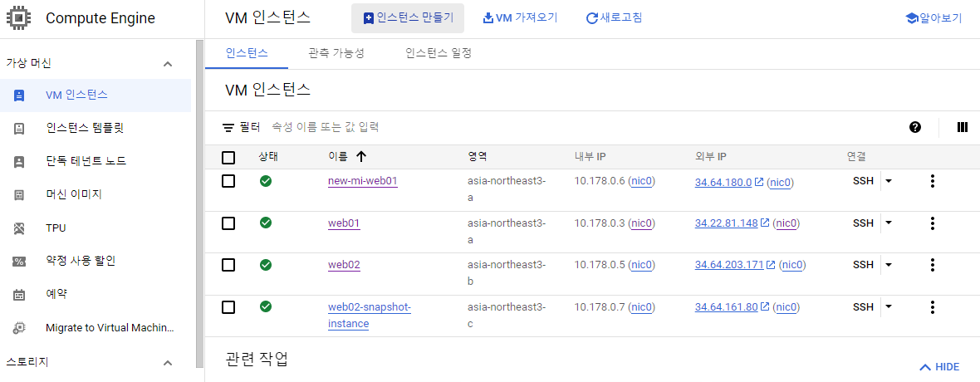Image resolution: width=980 pixels, height=382 pixels.
Task: Click the external link icon beside 34.64.180.0
Action: point(759,182)
